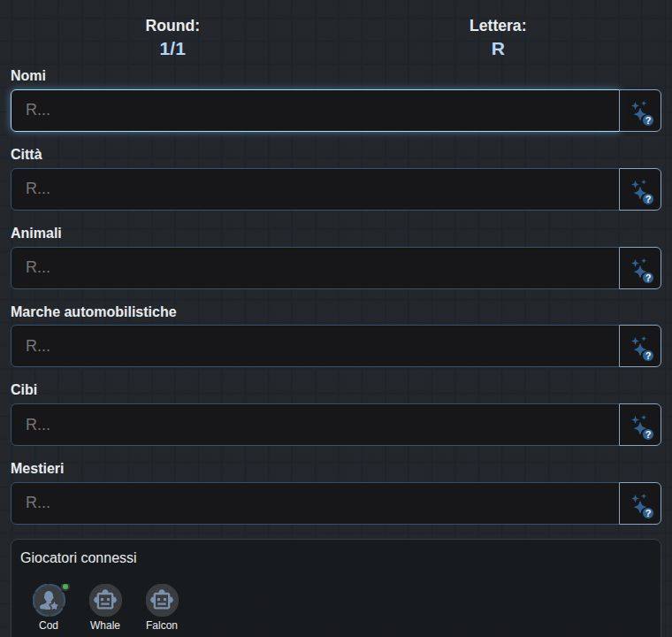Click the AI hint icon for Nomi

(x=640, y=111)
